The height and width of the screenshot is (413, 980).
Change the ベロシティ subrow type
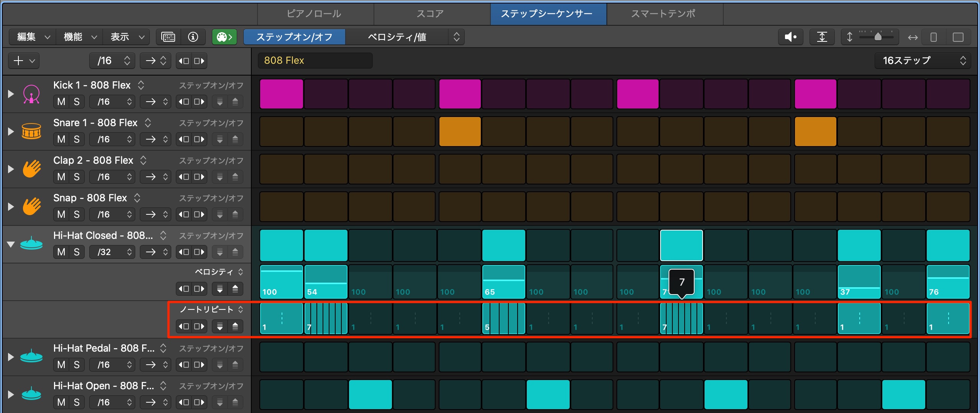pyautogui.click(x=219, y=272)
